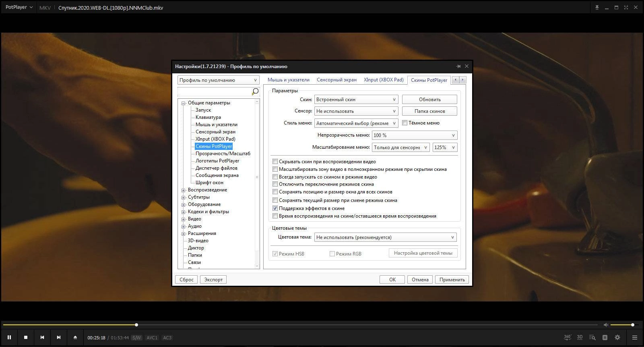Select 'Логотипы PotPlayer' in the tree
Image resolution: width=644 pixels, height=347 pixels.
tap(217, 161)
